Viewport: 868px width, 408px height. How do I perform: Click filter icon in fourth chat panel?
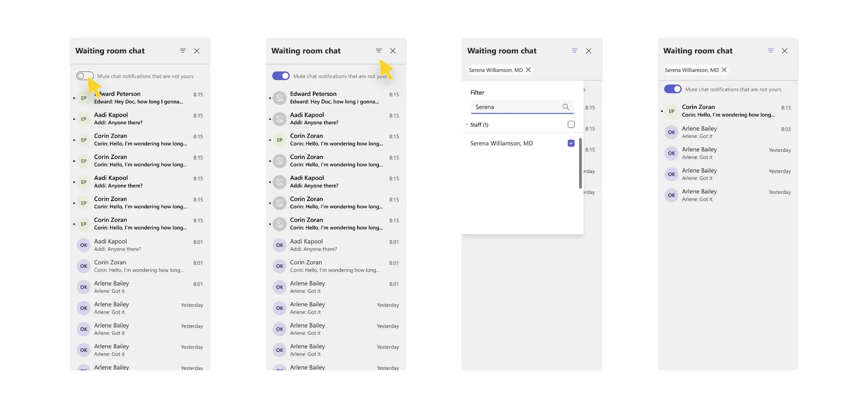(x=771, y=51)
